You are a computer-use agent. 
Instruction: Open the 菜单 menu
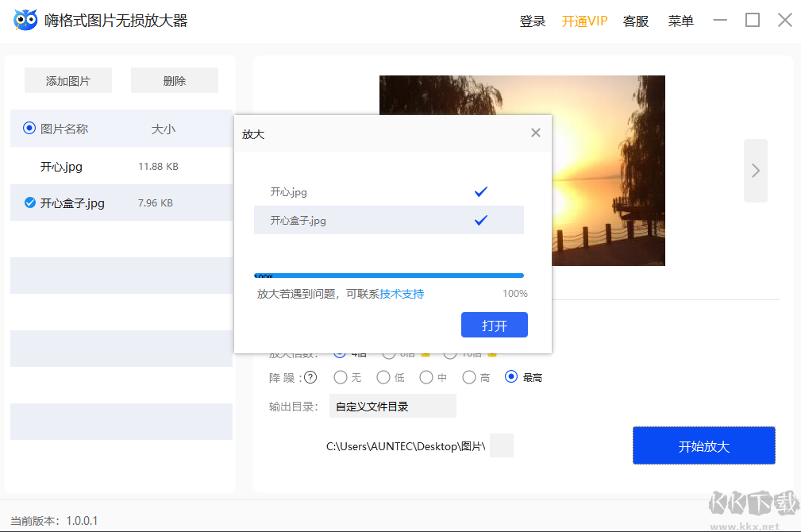[x=680, y=21]
